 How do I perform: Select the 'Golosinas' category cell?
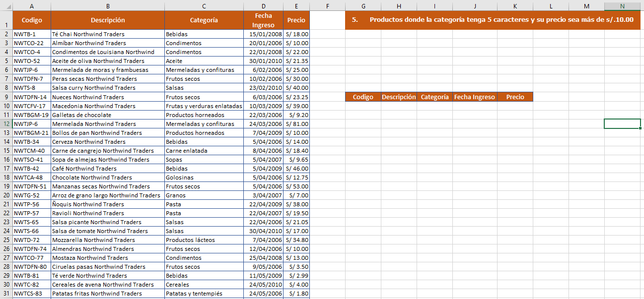(204, 178)
